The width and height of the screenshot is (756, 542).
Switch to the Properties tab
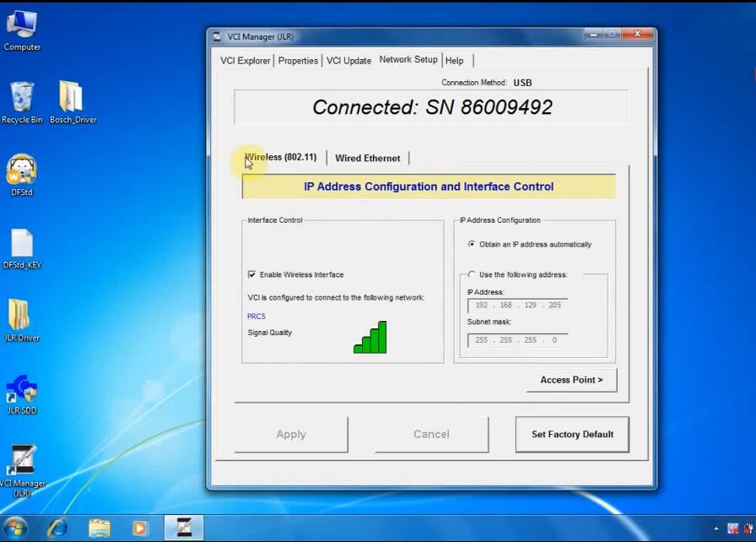(298, 61)
